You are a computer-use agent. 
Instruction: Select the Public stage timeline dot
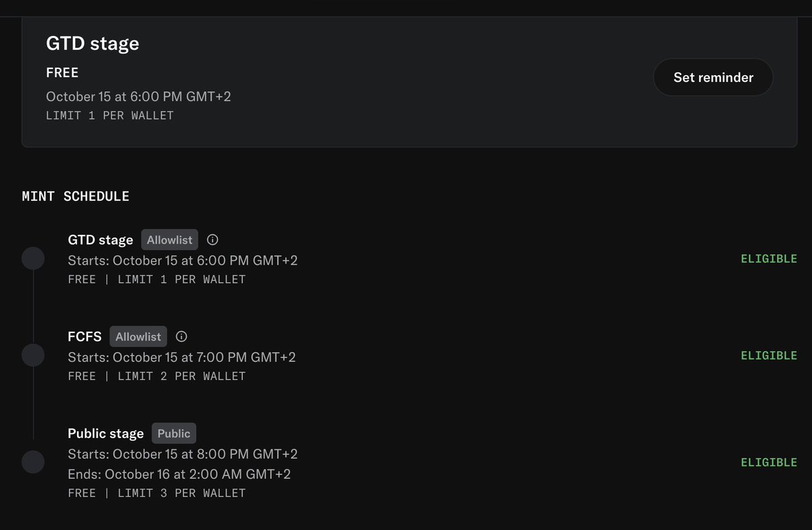pos(33,462)
